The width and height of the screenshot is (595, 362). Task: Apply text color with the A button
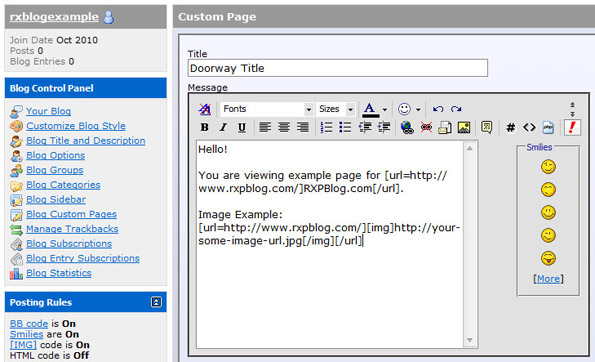tap(370, 110)
